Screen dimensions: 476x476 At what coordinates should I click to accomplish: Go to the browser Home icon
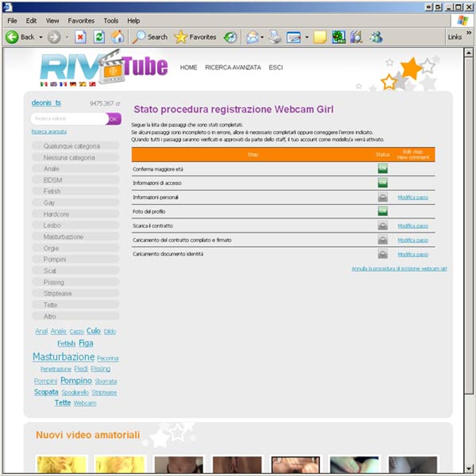click(117, 37)
